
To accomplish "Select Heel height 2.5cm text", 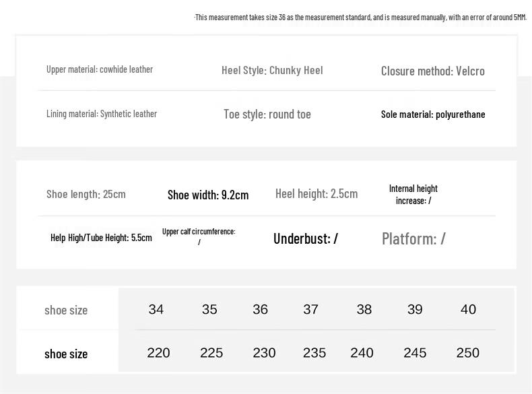I will point(317,193).
